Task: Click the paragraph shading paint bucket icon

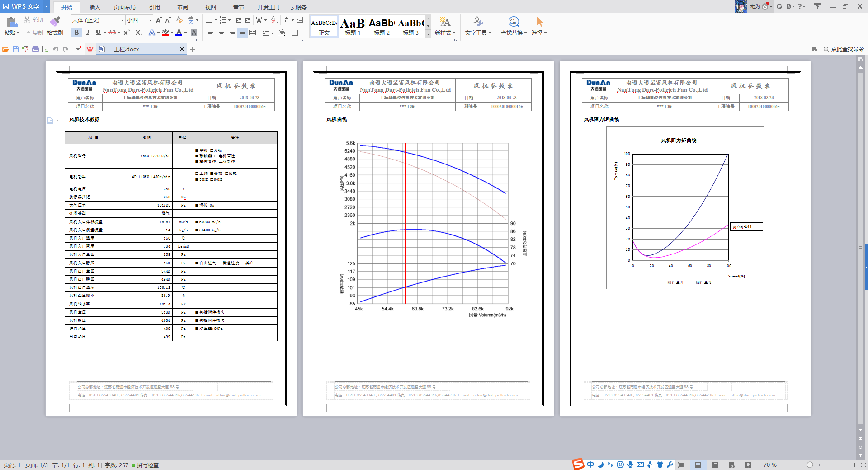Action: point(282,33)
